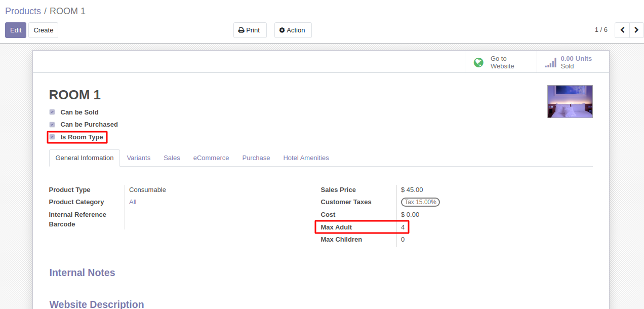Click the globe Go to Website icon
This screenshot has height=309, width=644.
click(478, 62)
